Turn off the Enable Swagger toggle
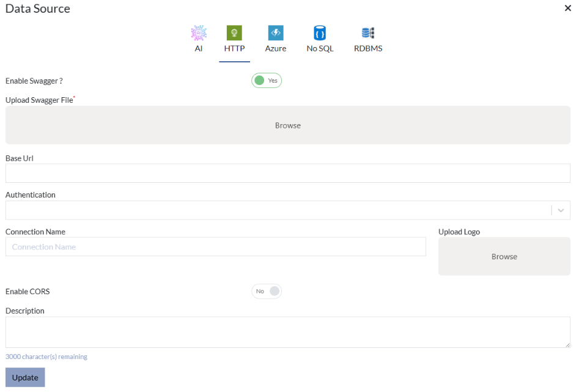Viewport: 576px width, 392px height. point(267,81)
